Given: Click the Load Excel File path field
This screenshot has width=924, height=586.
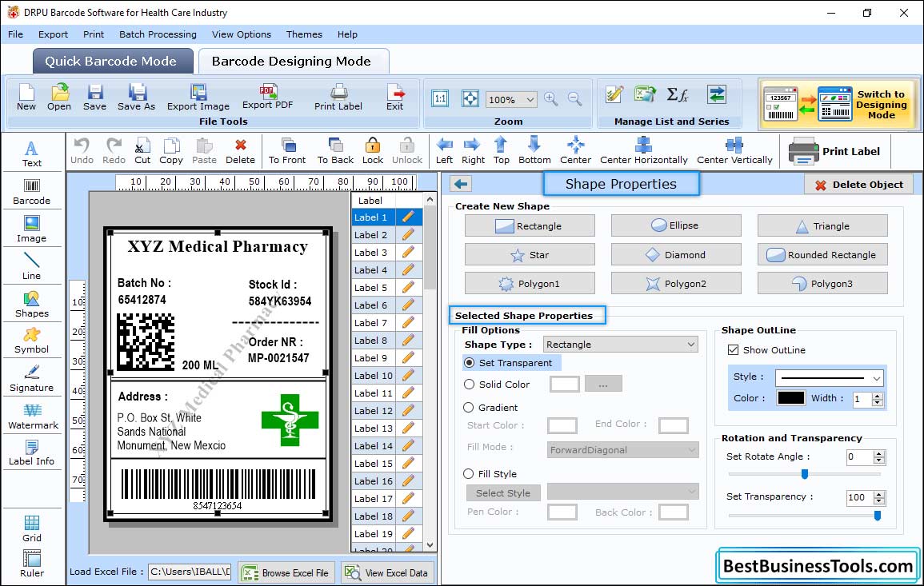Looking at the screenshot, I should 189,572.
